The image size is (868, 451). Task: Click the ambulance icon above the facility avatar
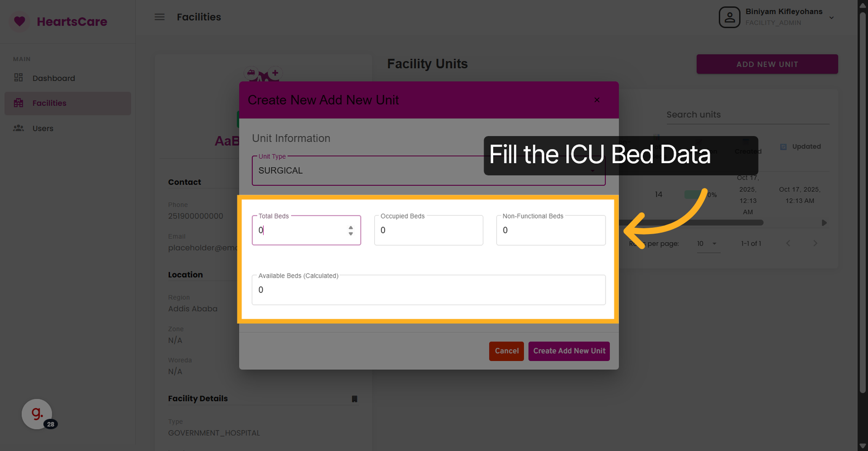point(251,73)
